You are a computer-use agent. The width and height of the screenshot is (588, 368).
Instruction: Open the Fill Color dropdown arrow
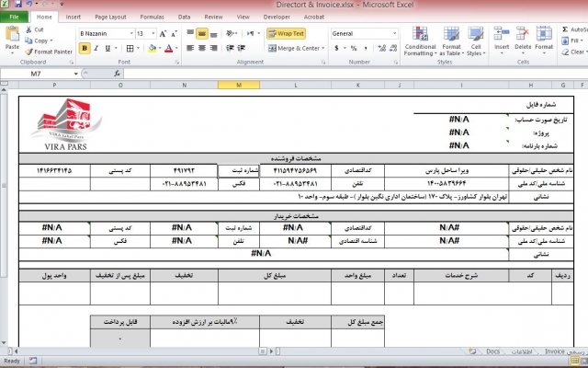point(160,48)
